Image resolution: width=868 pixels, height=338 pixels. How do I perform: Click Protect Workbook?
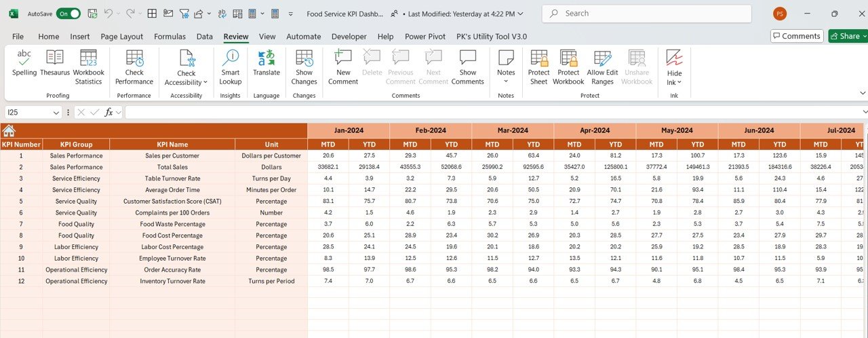tap(568, 67)
